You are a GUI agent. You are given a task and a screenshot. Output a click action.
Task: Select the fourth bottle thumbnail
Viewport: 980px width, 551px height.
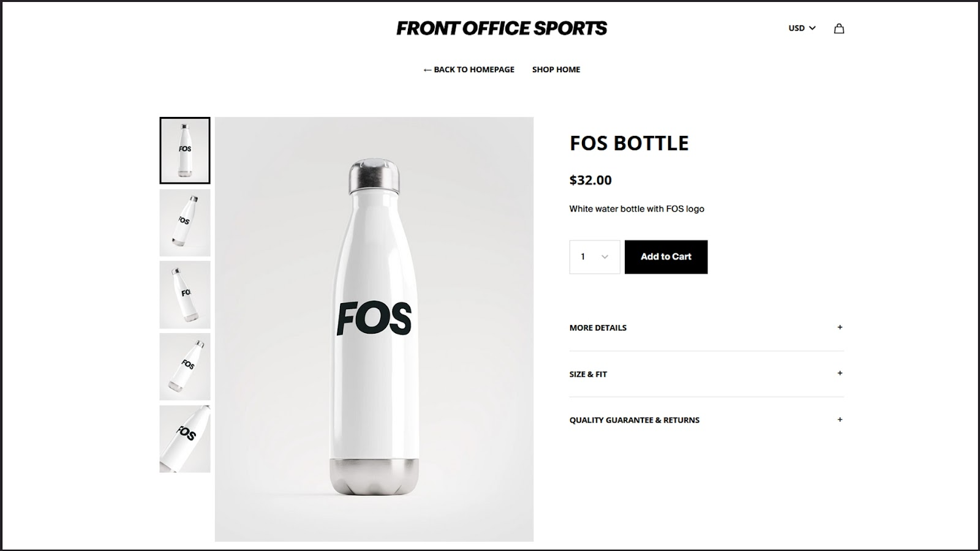185,367
